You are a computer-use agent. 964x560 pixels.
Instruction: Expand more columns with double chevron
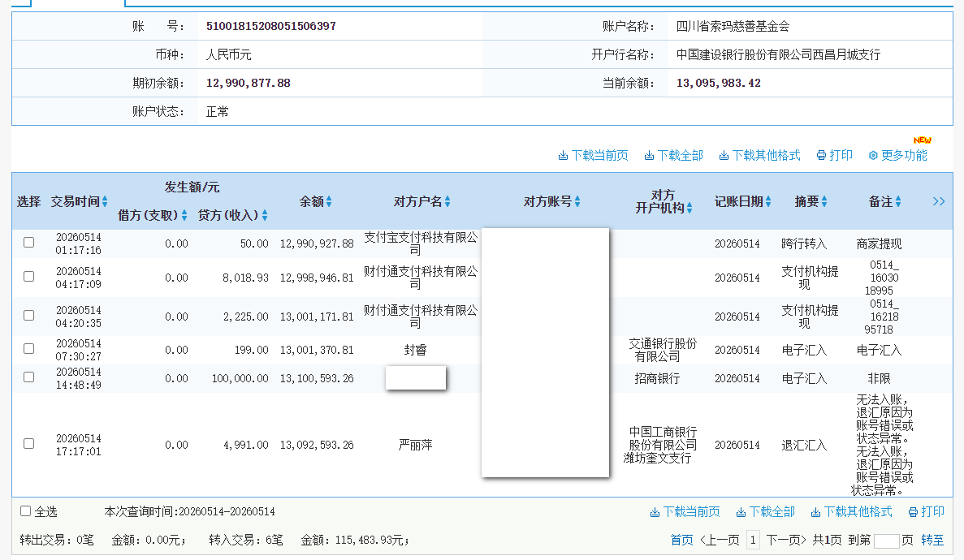[938, 201]
